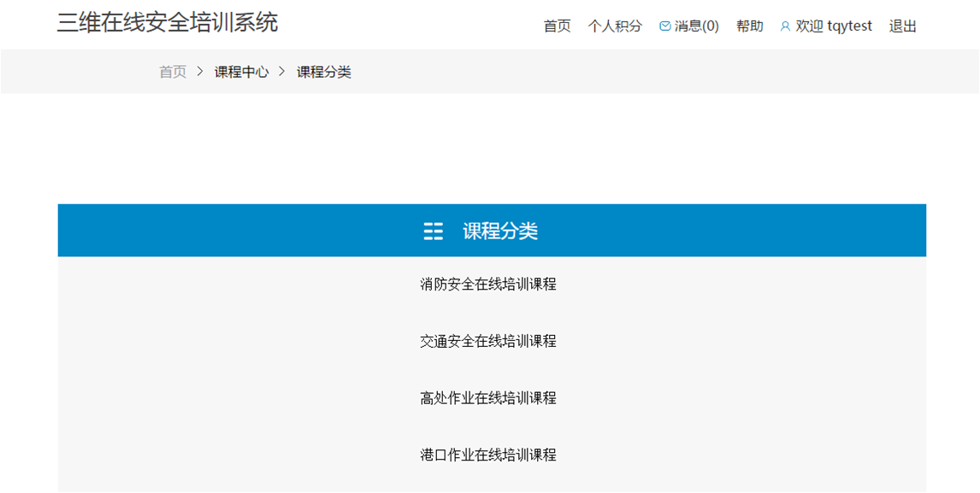This screenshot has width=980, height=493.
Task: Navigate to 课程中心 in the breadcrumb
Action: click(241, 72)
